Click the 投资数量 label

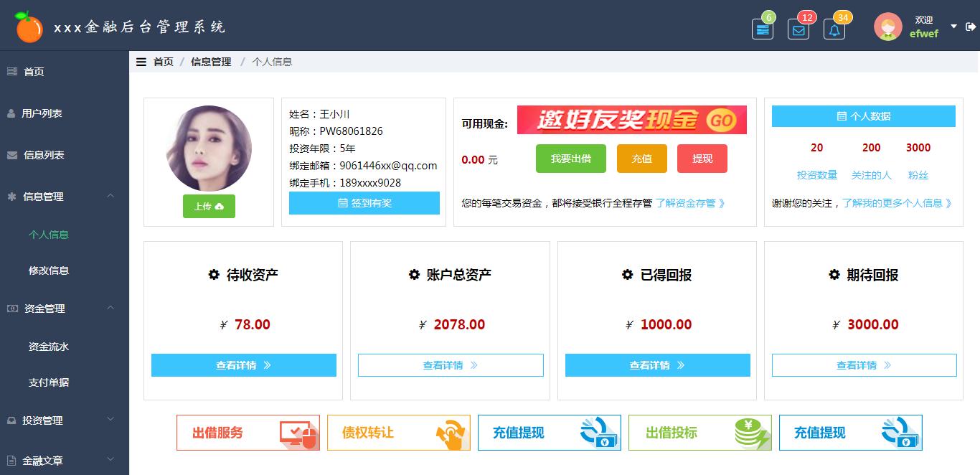tap(817, 175)
